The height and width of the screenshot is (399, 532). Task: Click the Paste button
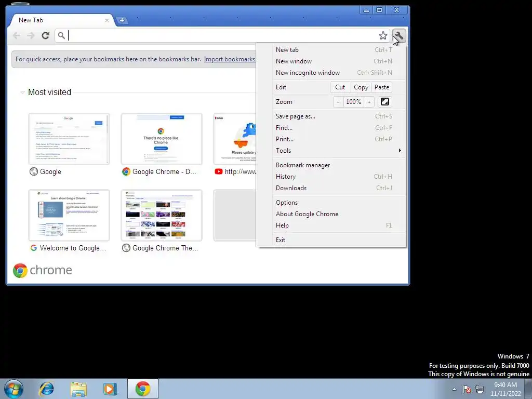coord(382,87)
